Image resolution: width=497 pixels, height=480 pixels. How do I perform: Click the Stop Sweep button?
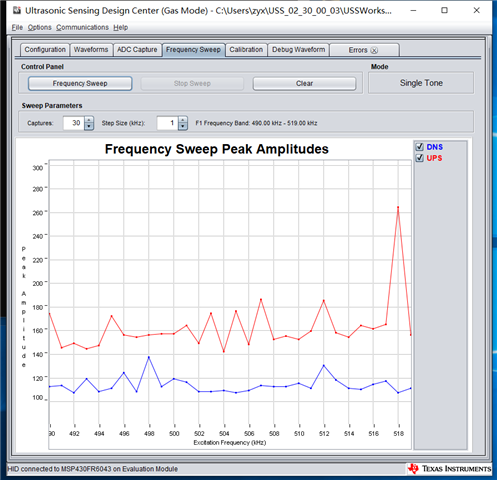pos(192,83)
